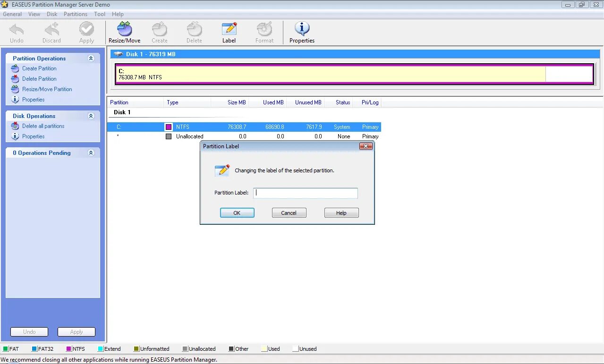Click the gray Unallocated swatch in partition row
This screenshot has width=604, height=364.
[169, 136]
